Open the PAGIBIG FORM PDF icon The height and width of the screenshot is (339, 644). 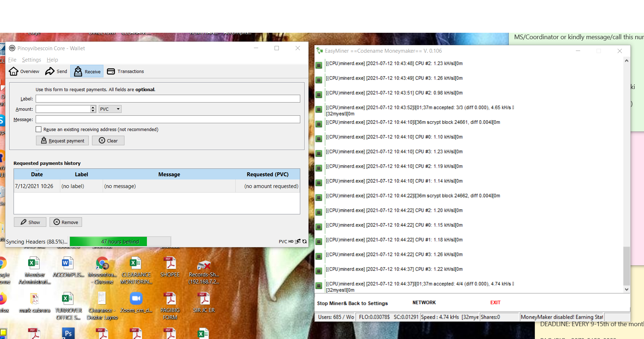click(170, 306)
